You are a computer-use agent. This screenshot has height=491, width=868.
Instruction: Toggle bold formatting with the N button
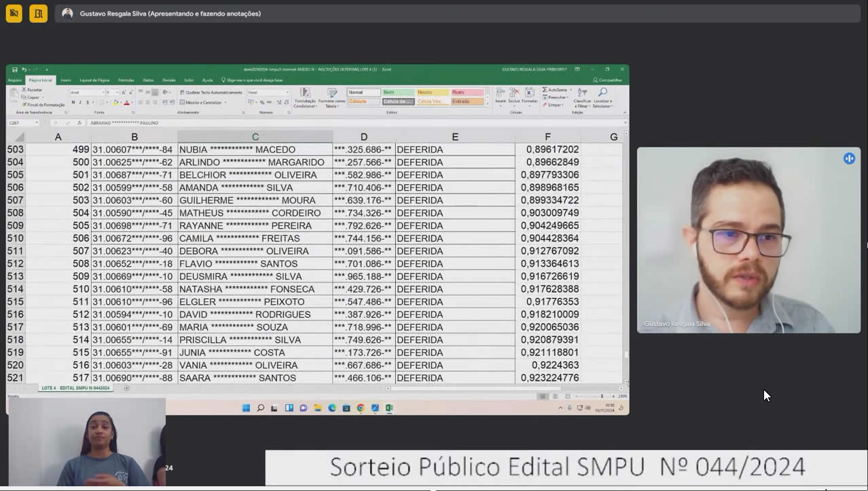tap(73, 103)
